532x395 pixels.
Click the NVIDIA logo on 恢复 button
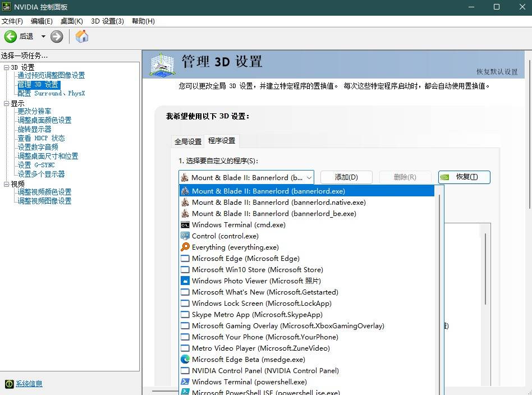[444, 177]
